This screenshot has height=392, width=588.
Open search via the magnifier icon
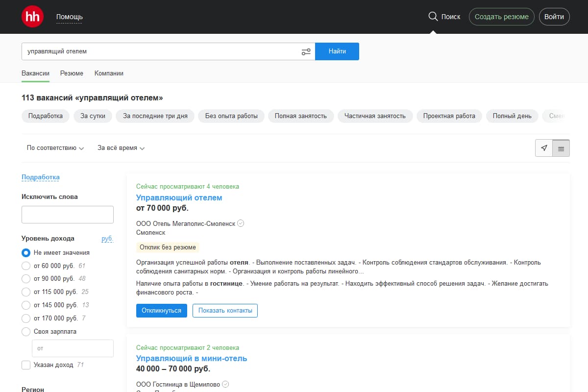point(433,16)
